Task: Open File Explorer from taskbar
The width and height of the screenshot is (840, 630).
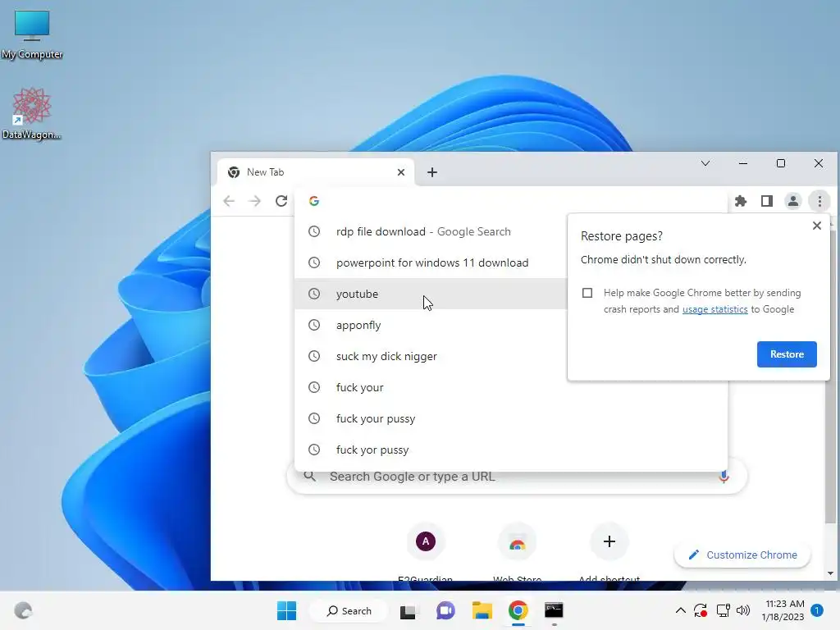Action: (482, 610)
